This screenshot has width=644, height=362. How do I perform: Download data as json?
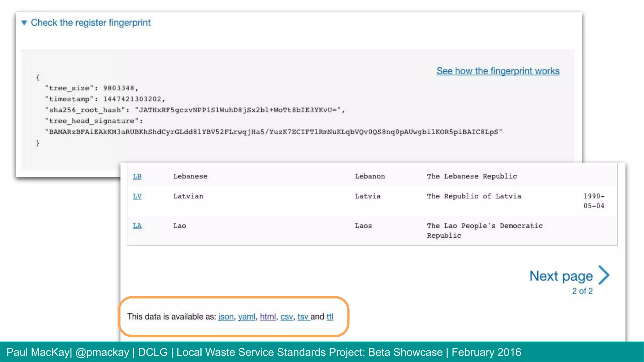click(x=226, y=317)
